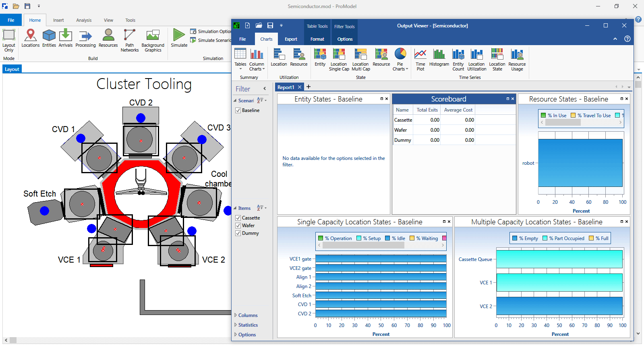
Task: Expand the Statistics section
Action: click(x=247, y=325)
